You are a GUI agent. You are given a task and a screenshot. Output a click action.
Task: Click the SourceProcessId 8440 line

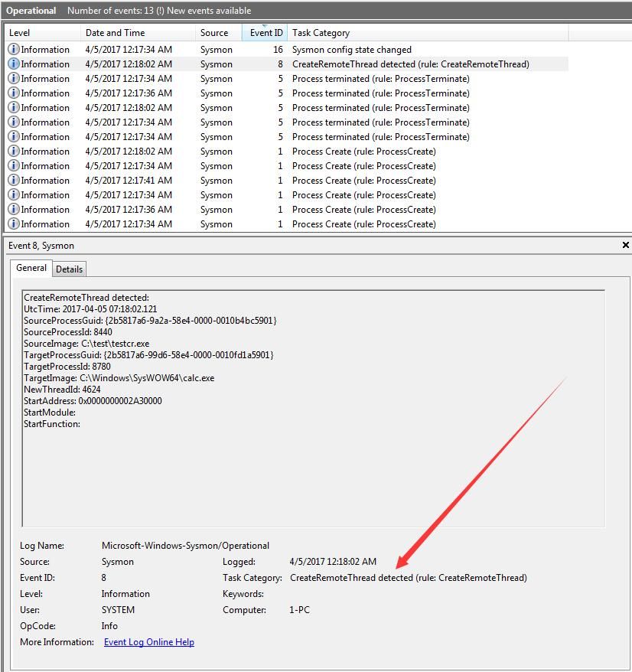tap(67, 332)
